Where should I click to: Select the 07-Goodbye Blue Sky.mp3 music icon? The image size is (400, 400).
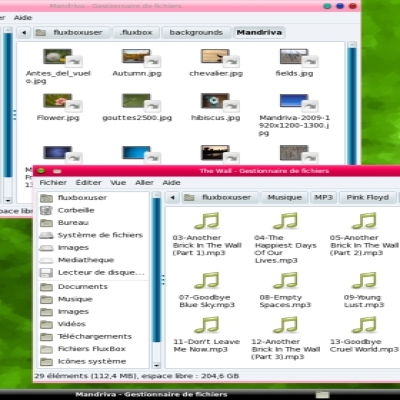(207, 280)
